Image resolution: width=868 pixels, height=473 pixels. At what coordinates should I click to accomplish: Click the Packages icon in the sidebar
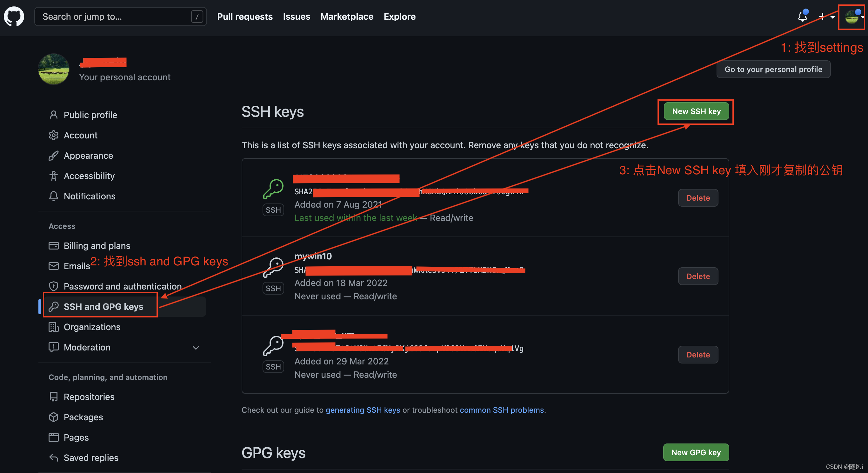click(x=54, y=417)
